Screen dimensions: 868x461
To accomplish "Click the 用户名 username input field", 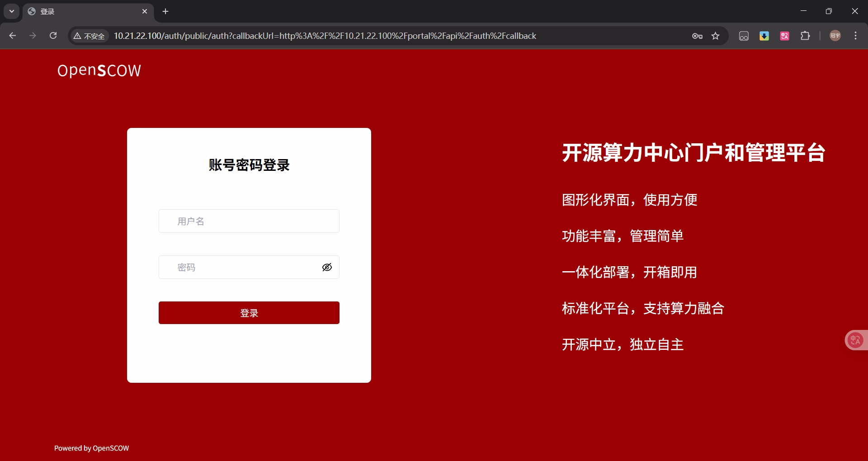I will (249, 221).
